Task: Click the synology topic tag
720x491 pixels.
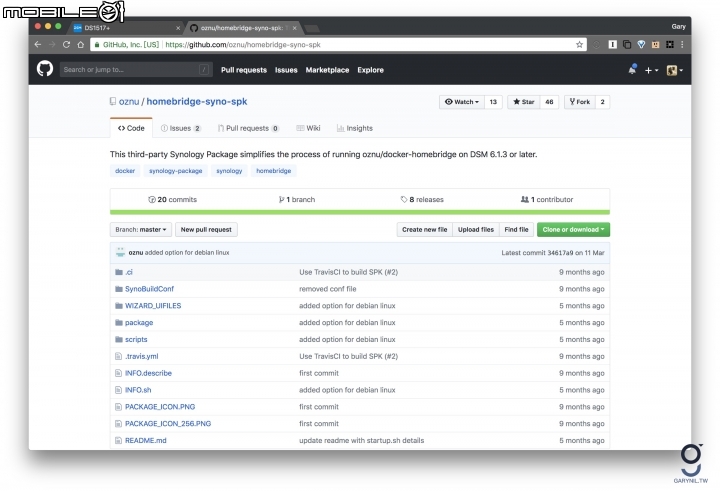Action: (229, 171)
